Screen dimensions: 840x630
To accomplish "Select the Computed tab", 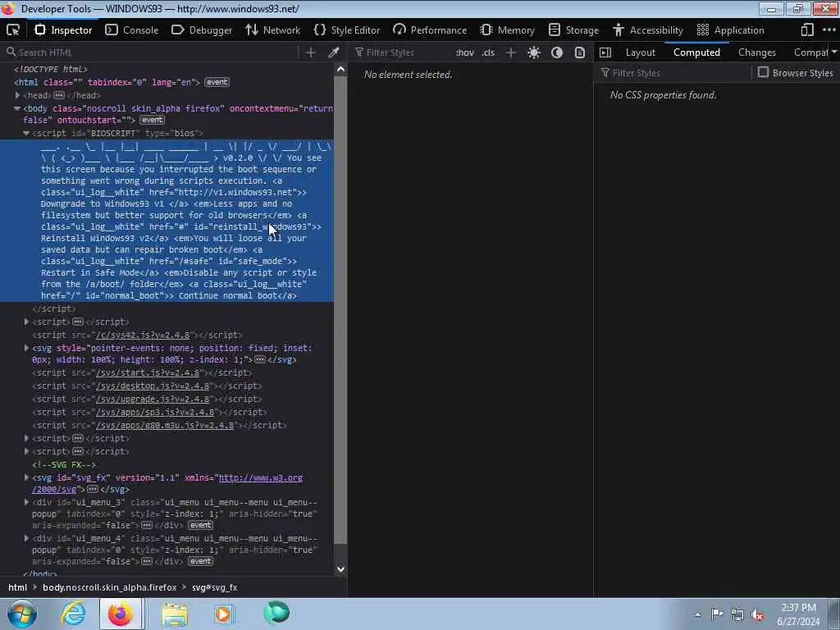I will tap(696, 52).
